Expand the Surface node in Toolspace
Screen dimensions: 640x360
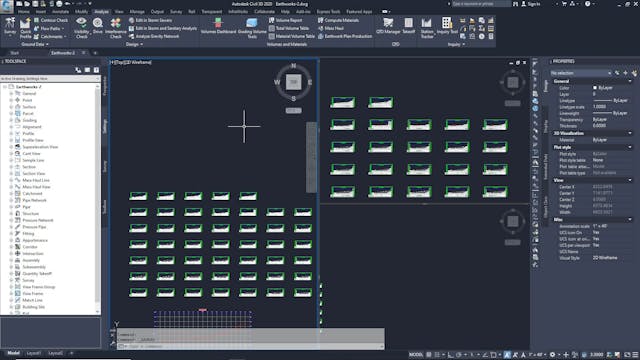[x=11, y=107]
